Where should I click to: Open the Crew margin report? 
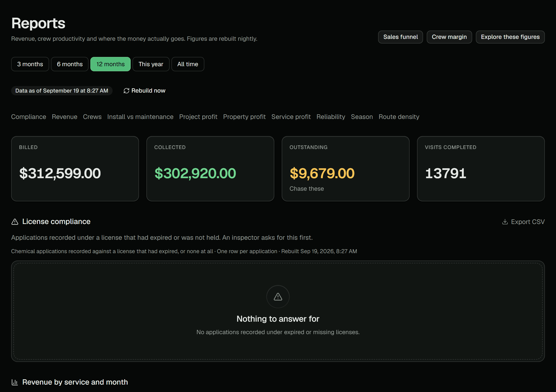pyautogui.click(x=449, y=37)
